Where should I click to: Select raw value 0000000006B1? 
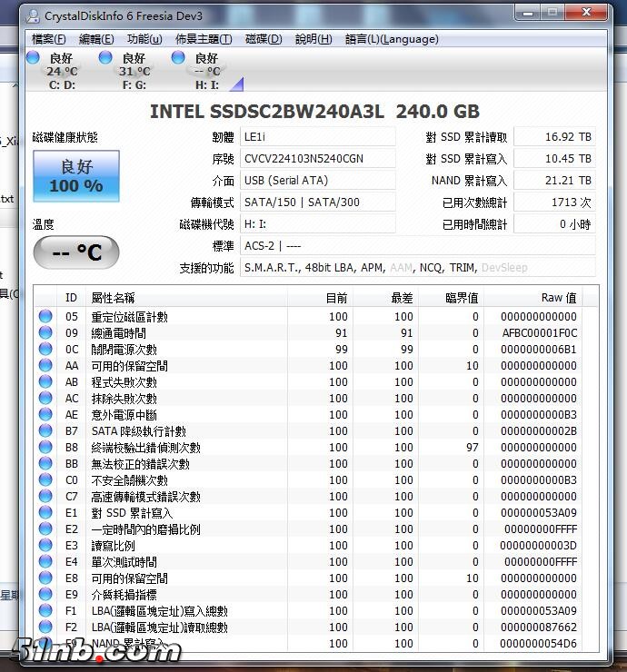coord(539,350)
